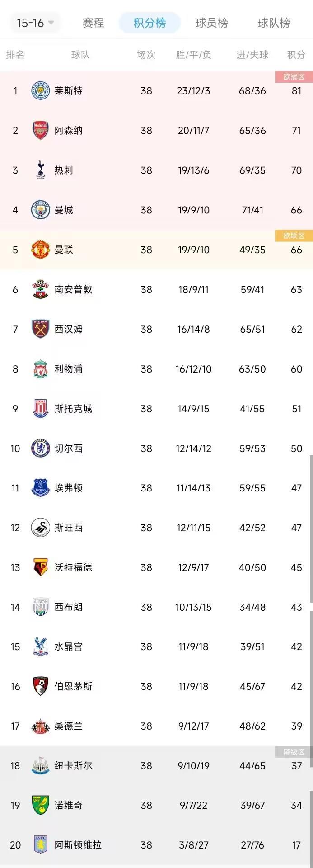Click the Newcastle (纽卡斯尔) crest icon
313x868 pixels.
coord(40,766)
